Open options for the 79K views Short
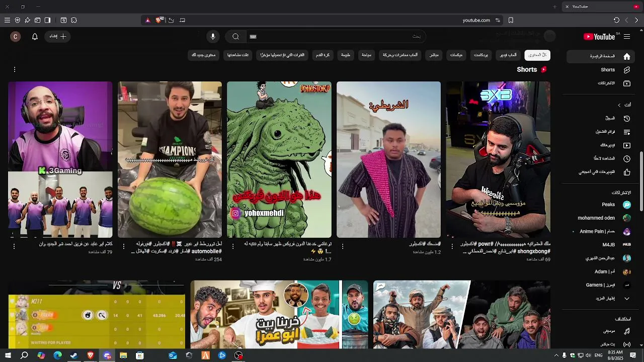The height and width of the screenshot is (362, 644). 14,246
